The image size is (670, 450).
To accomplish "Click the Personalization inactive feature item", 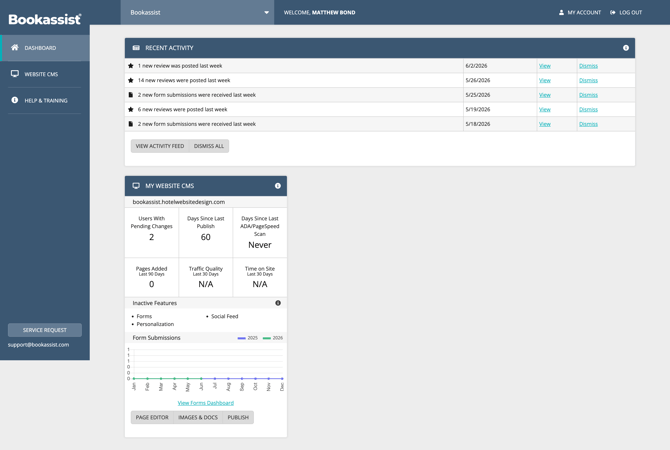I will pos(155,324).
